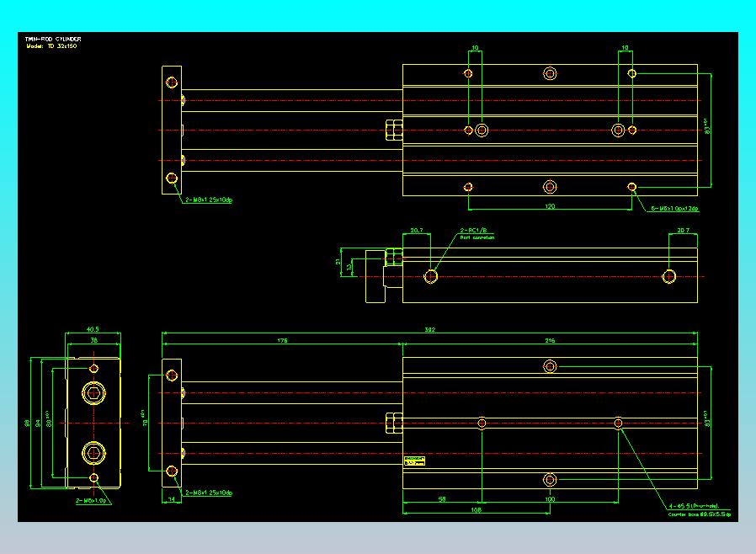The width and height of the screenshot is (756, 554).
Task: Select the upper rod bore circle in end view
Action: coord(94,392)
